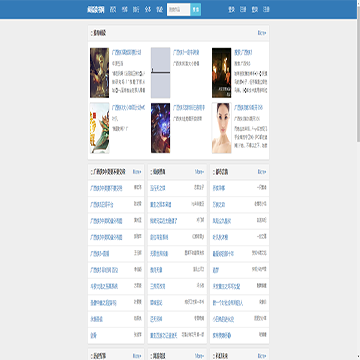Open the first book link in the right list panel
The height and width of the screenshot is (360, 360).
tap(219, 189)
